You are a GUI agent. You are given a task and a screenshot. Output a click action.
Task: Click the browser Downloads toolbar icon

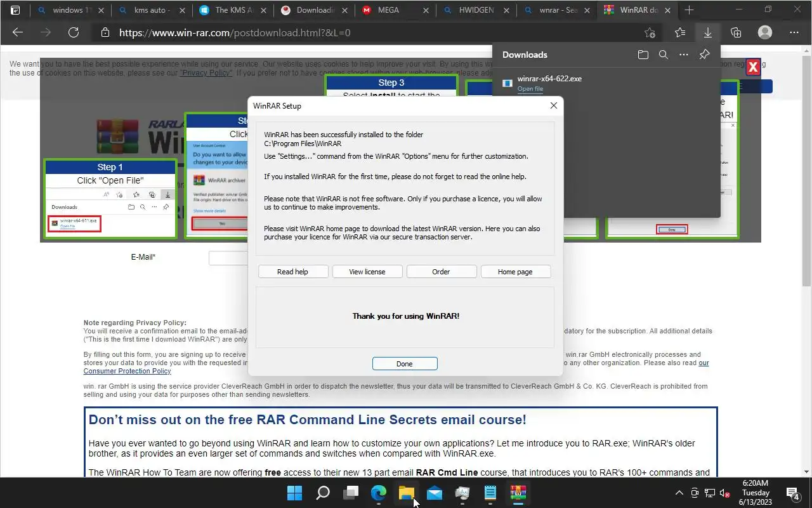click(707, 32)
